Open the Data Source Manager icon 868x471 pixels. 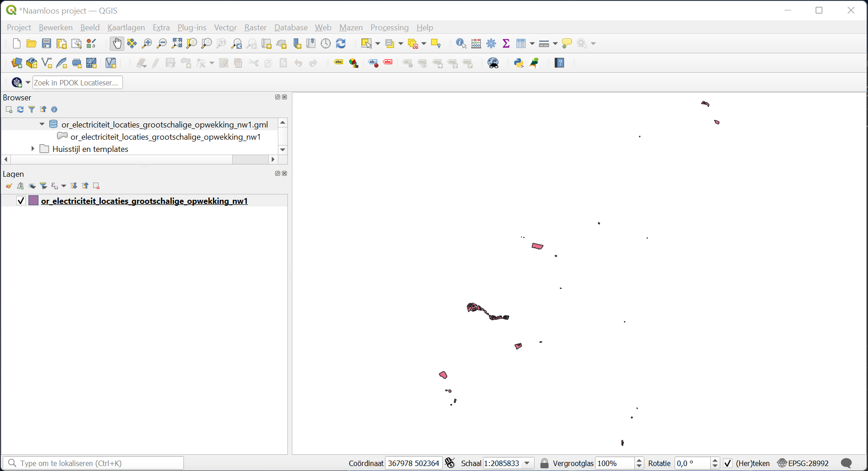17,63
